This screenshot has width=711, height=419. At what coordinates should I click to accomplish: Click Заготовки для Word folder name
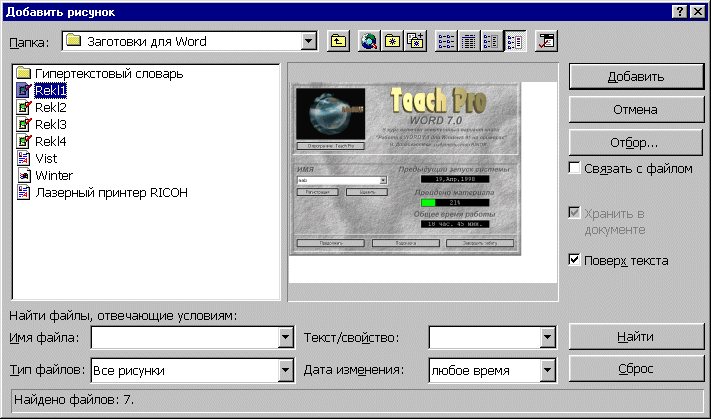pyautogui.click(x=146, y=42)
